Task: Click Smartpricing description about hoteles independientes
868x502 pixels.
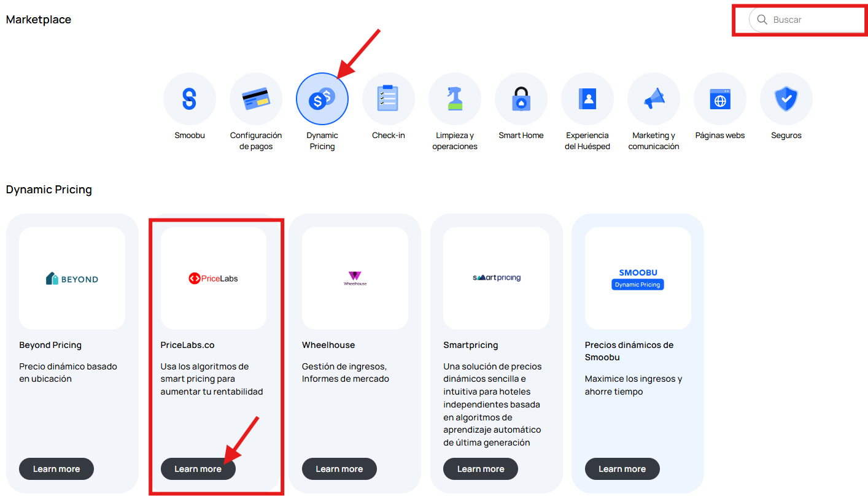Action: (x=492, y=404)
